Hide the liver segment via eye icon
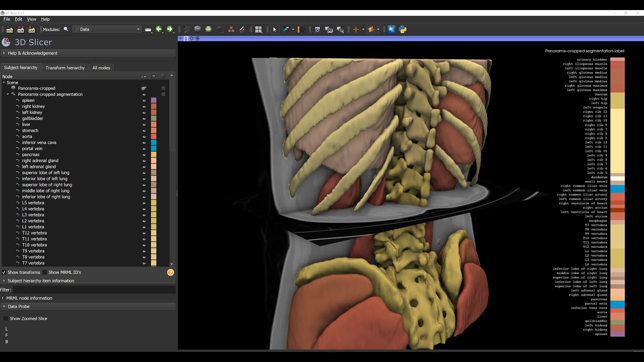644x362 pixels. tap(144, 125)
